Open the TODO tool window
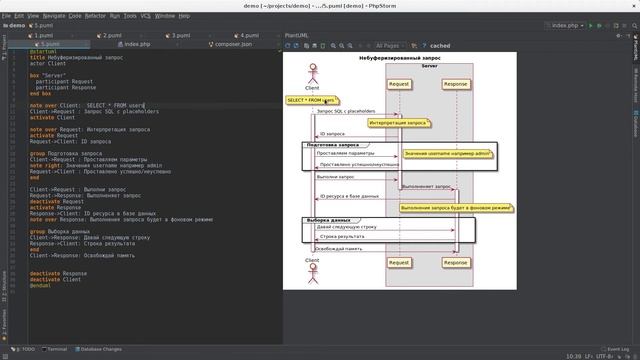Screen dimensions: 640x360 (23, 349)
